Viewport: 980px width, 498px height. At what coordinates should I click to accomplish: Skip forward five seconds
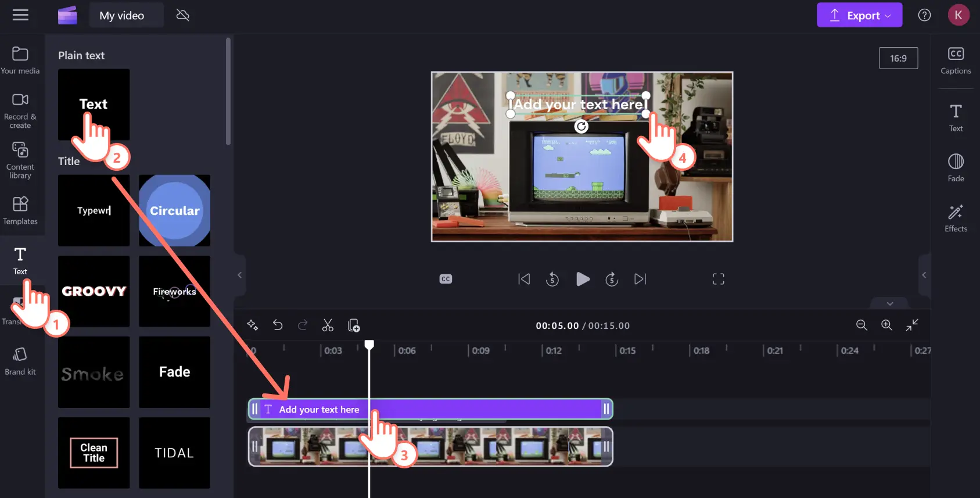(612, 279)
